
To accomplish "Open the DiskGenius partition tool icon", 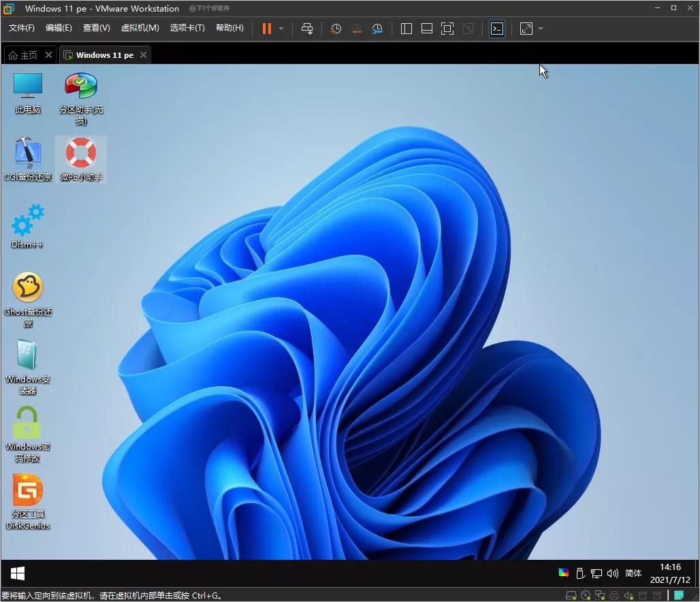I will click(28, 492).
